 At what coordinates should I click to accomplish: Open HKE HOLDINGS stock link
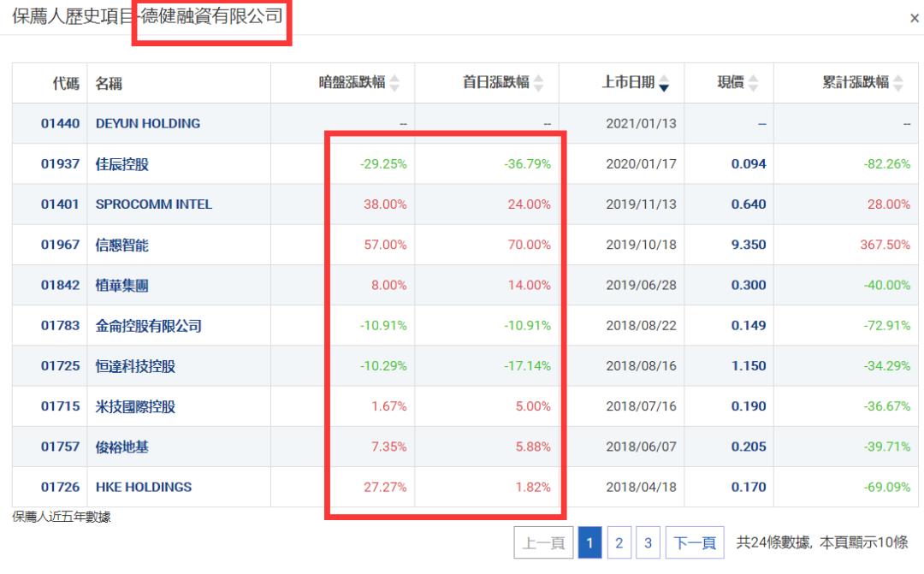144,487
